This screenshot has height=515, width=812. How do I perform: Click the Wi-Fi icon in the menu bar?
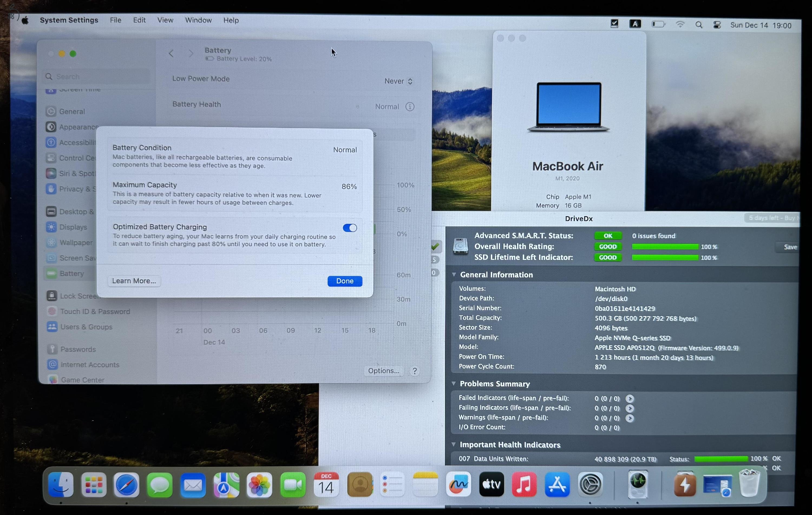(x=680, y=25)
